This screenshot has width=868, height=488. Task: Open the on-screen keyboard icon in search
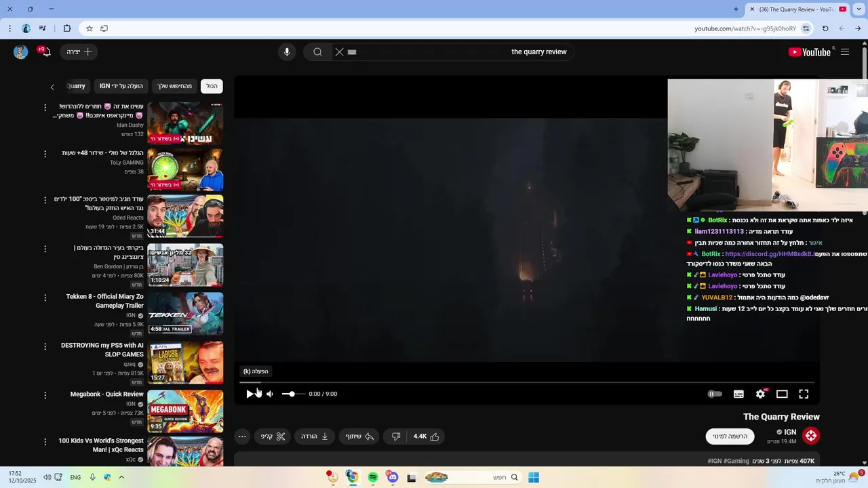click(x=352, y=52)
